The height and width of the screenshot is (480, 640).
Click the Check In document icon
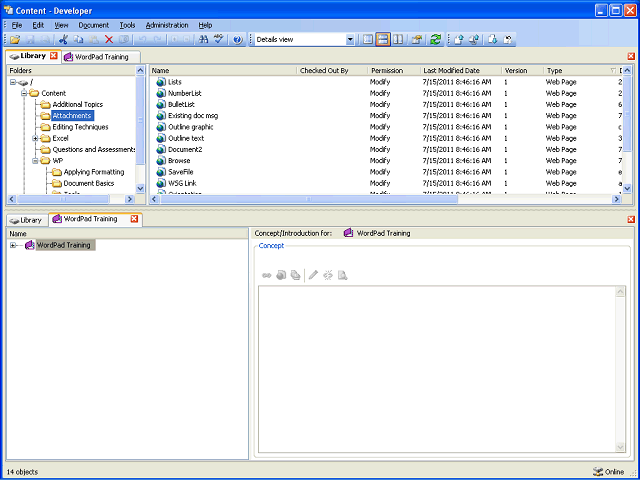pos(459,40)
